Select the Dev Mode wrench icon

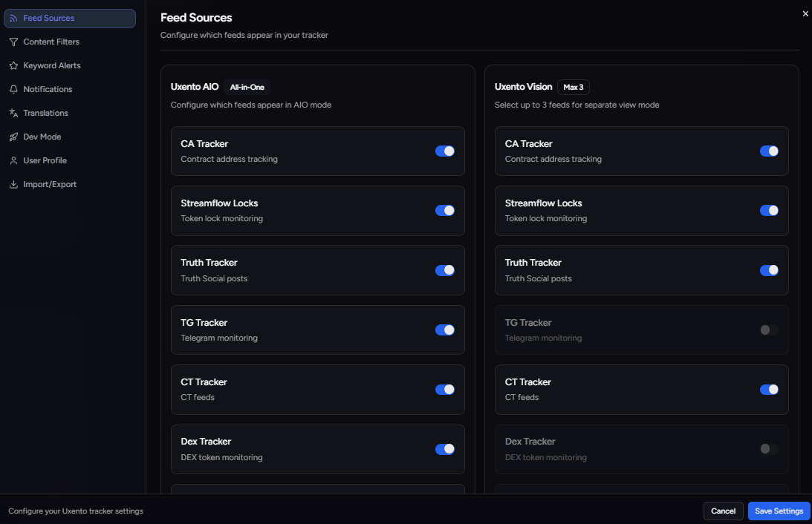[13, 137]
